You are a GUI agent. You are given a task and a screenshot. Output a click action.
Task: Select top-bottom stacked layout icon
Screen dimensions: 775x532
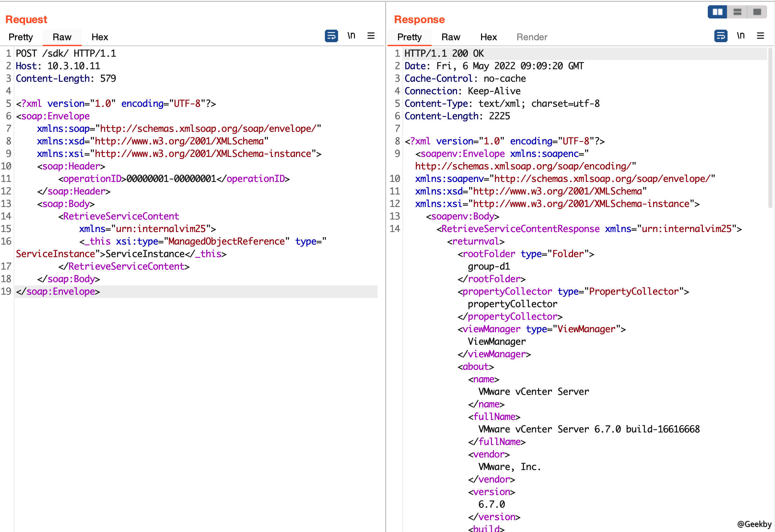click(x=737, y=12)
